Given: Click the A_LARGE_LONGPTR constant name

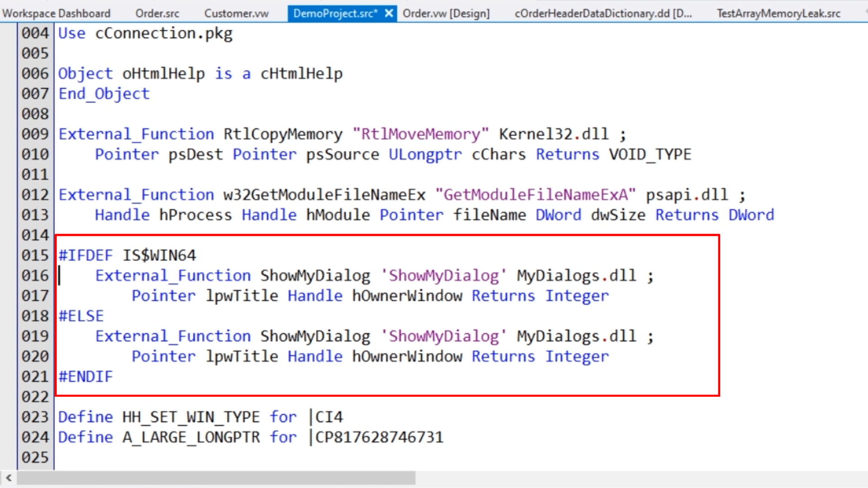Looking at the screenshot, I should [x=191, y=437].
